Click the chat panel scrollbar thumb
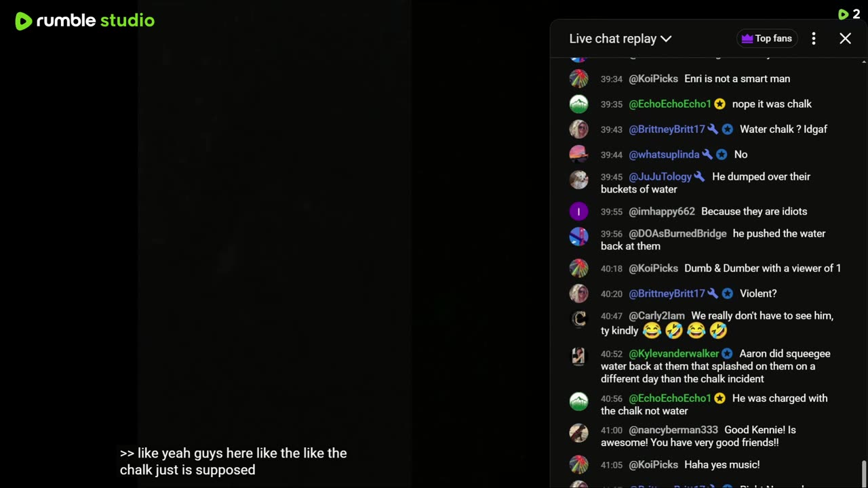 point(863,472)
